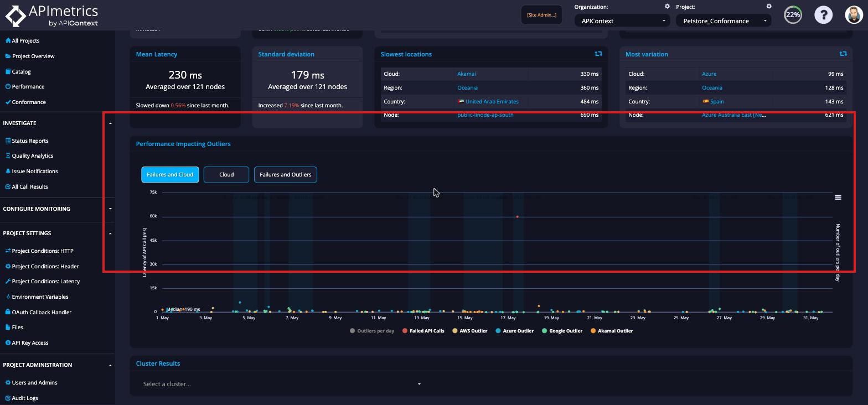Open the chart hamburger export menu
The height and width of the screenshot is (405, 868).
[x=838, y=198]
